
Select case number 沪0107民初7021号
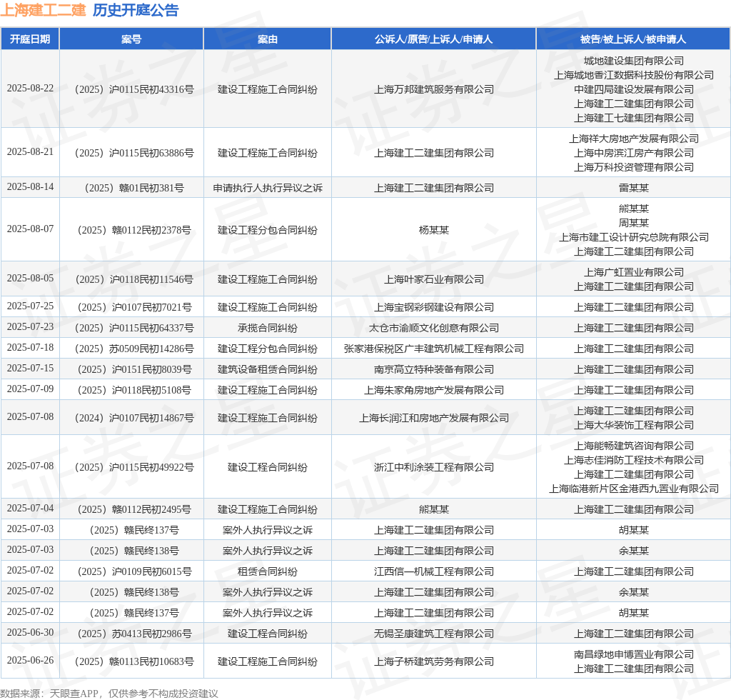coord(134,307)
